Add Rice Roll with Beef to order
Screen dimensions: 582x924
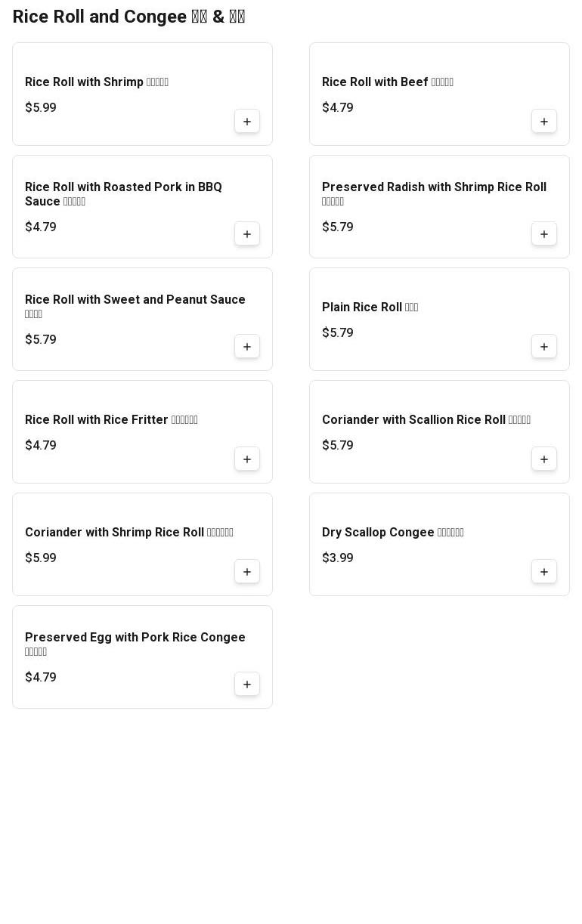coord(544,122)
